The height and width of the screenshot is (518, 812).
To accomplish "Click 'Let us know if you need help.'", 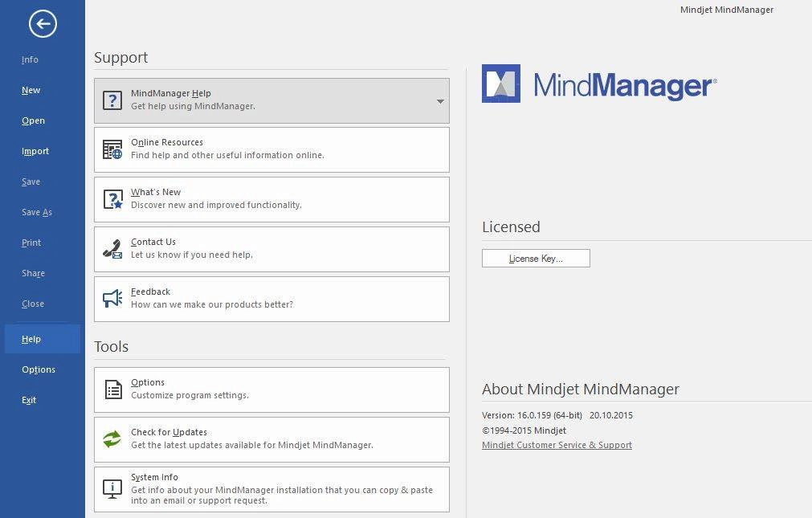I will 192,255.
